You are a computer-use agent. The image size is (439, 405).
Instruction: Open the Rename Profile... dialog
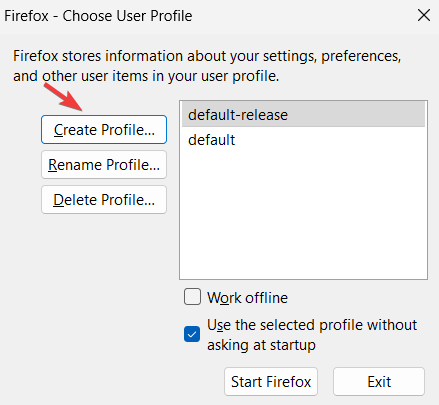(104, 165)
